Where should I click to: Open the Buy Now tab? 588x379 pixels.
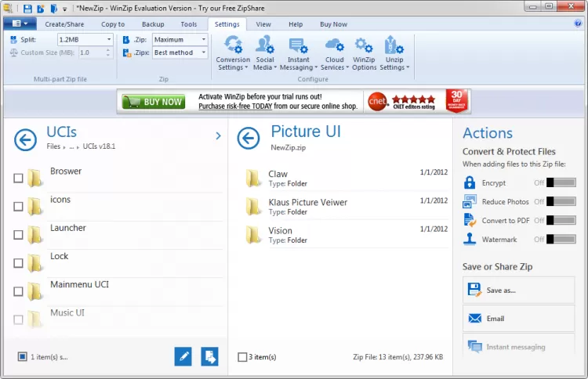[x=333, y=24]
